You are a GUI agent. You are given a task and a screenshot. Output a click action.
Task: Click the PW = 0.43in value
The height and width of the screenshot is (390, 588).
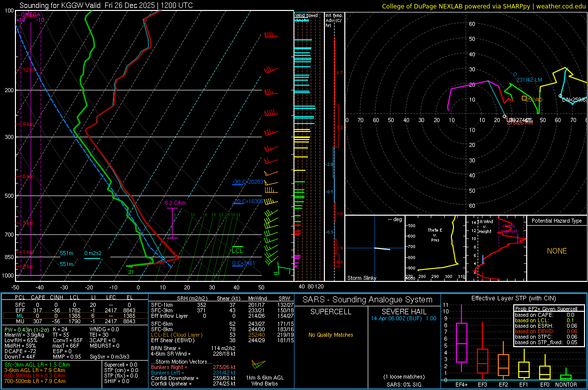26,330
